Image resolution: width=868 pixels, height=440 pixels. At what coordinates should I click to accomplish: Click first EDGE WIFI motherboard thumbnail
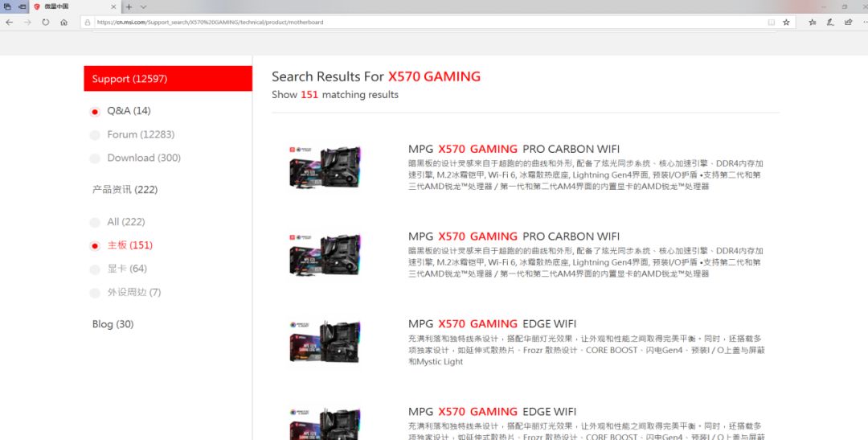click(x=325, y=342)
